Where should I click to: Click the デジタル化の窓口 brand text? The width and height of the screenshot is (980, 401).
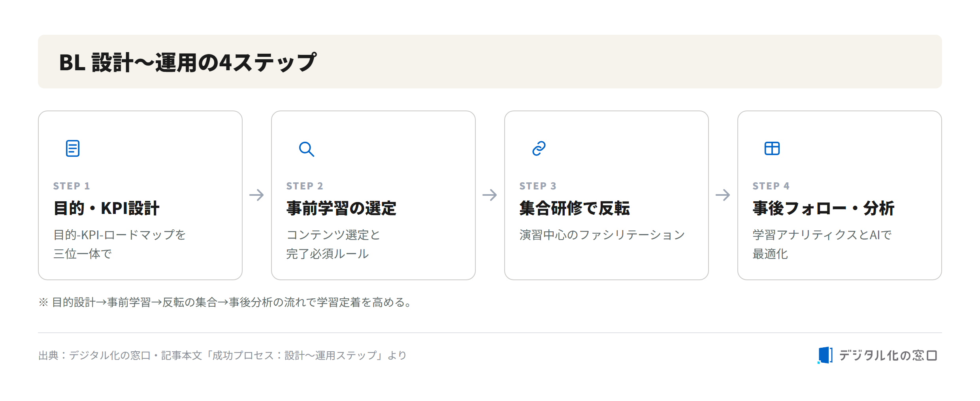tap(888, 356)
